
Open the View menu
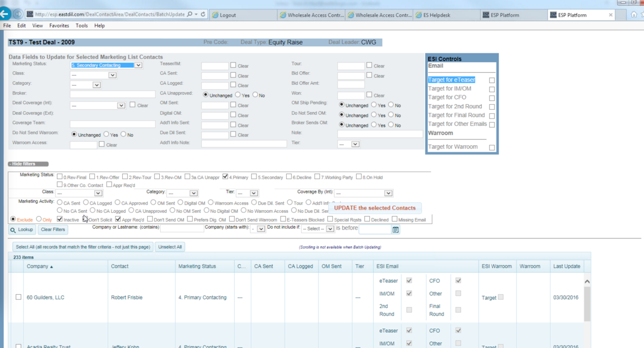click(38, 25)
